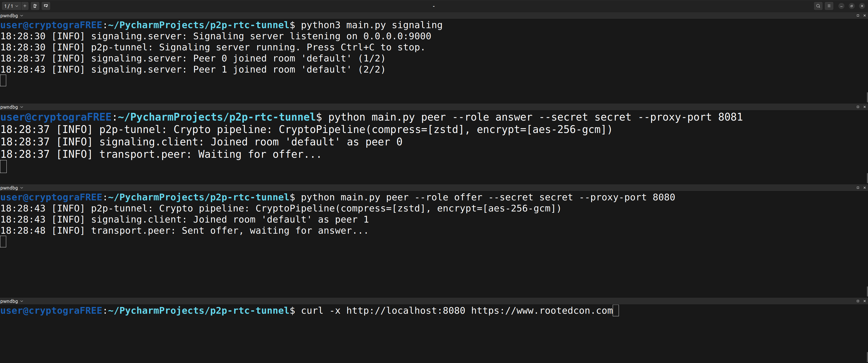Screen dimensions: 868x363
Task: Click 'http://localhost:8080' proxy address in curl command
Action: (406, 311)
